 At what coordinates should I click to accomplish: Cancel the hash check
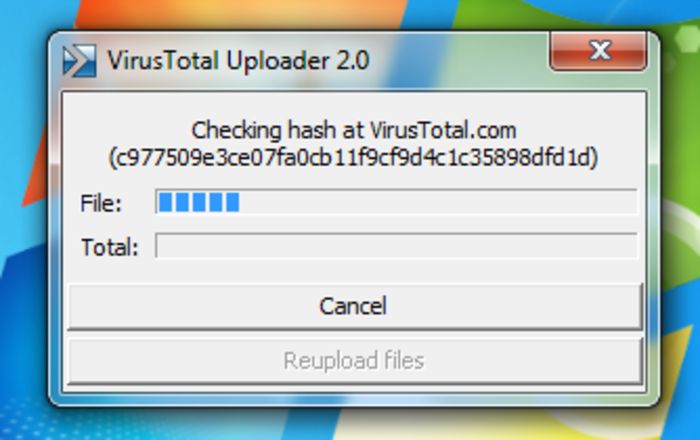coord(355,307)
